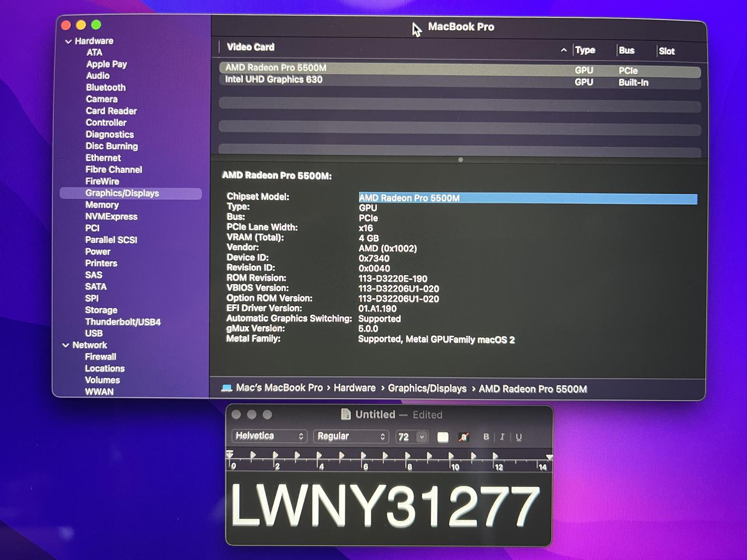
Task: Select SAS in the sidebar
Action: tap(94, 275)
